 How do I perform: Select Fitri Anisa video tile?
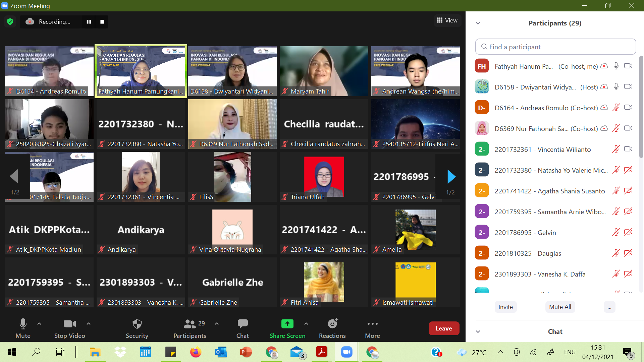click(x=324, y=282)
